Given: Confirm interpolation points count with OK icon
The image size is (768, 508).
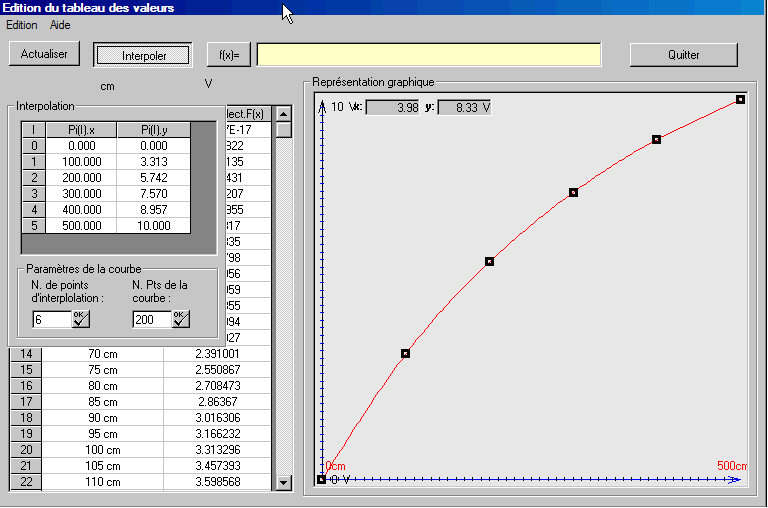Looking at the screenshot, I should (x=81, y=319).
